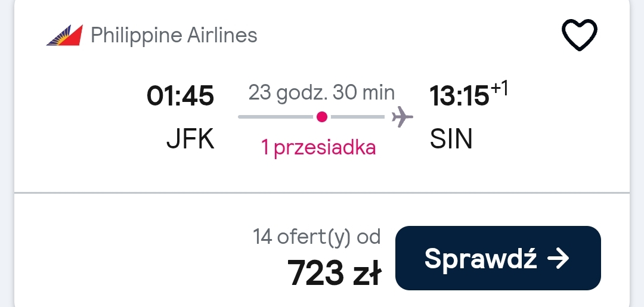Viewport: 644px width, 307px height.
Task: Click the word Sprawdź on the button
Action: [x=481, y=258]
